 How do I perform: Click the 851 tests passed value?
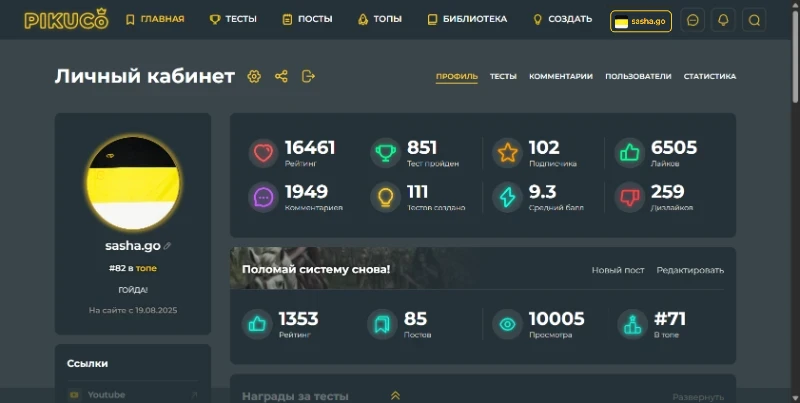[x=422, y=148]
